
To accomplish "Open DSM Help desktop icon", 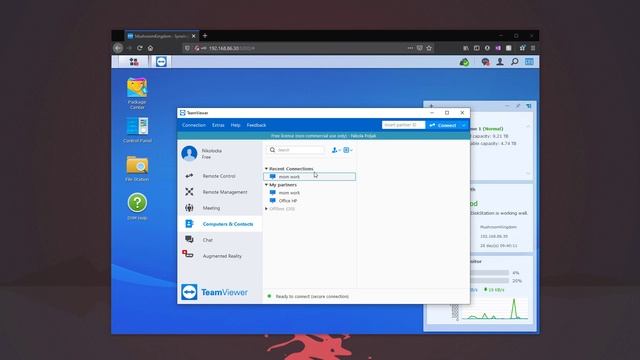I will (137, 207).
